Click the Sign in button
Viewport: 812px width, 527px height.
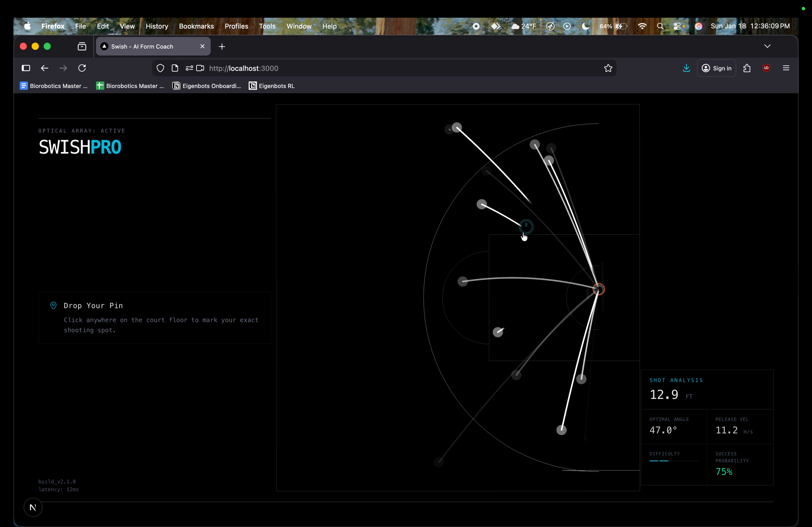click(716, 68)
